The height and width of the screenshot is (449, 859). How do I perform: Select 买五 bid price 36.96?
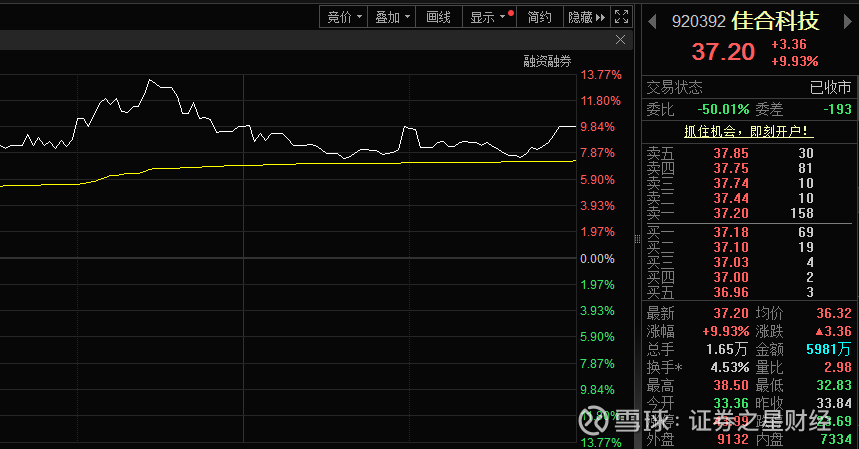click(731, 292)
